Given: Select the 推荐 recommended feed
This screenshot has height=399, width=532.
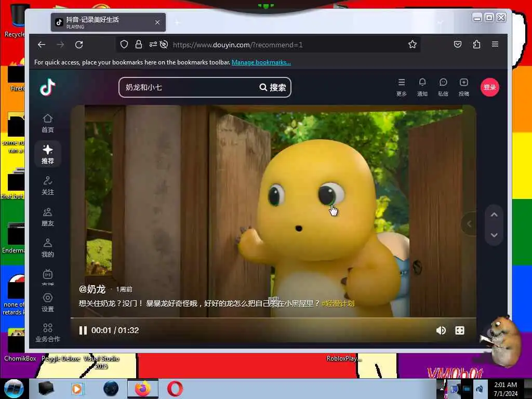Looking at the screenshot, I should (47, 154).
